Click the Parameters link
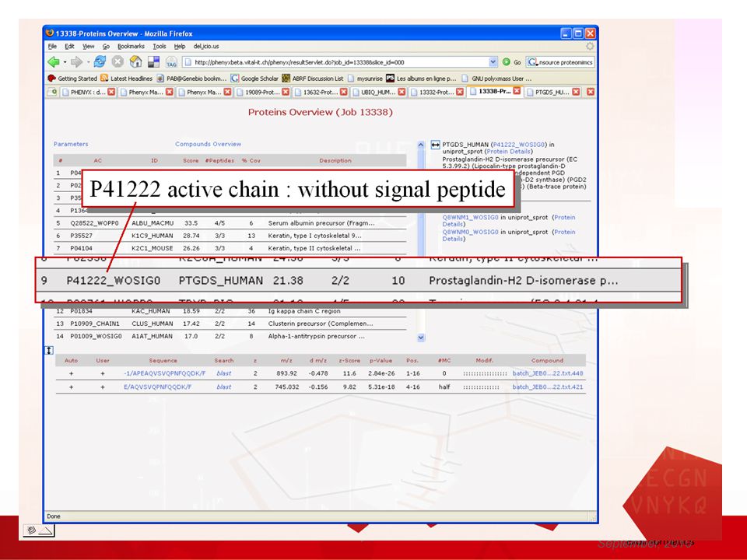This screenshot has width=747, height=560. [x=71, y=144]
